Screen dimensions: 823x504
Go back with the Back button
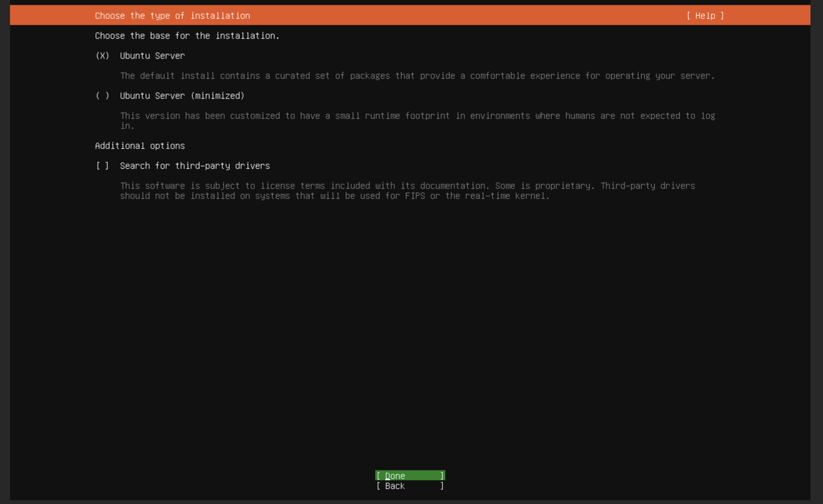(410, 486)
